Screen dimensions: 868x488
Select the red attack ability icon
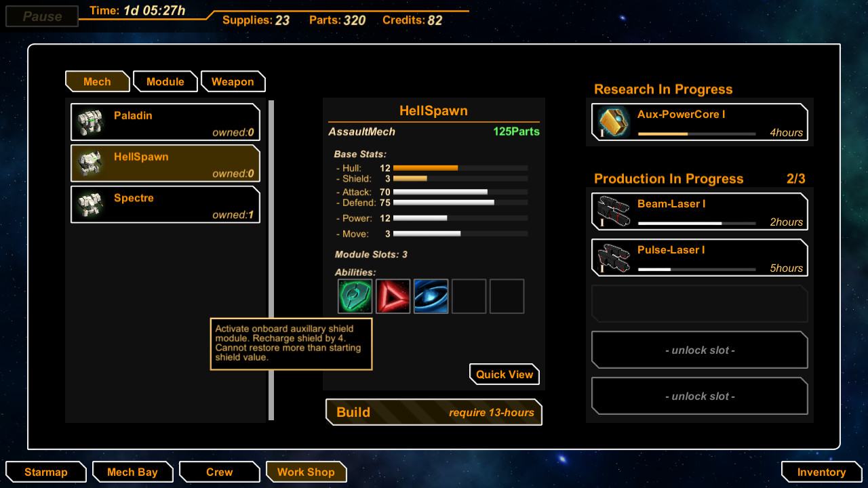(393, 296)
